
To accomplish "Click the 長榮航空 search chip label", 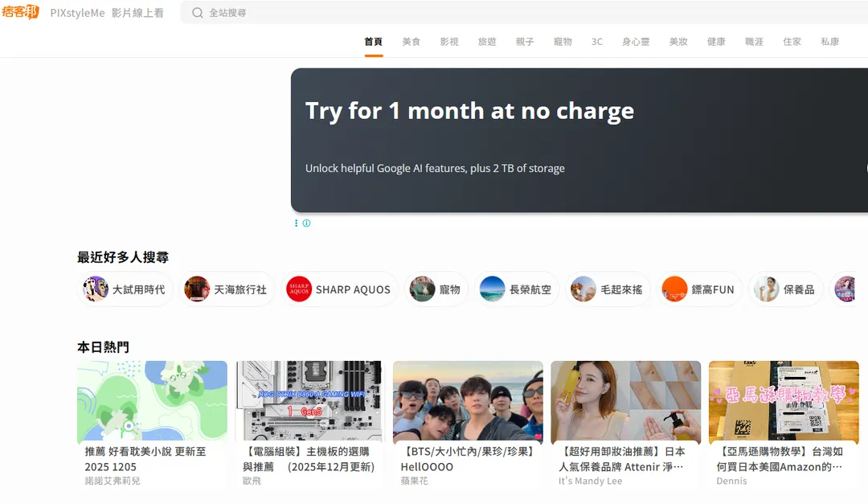I will click(x=530, y=289).
